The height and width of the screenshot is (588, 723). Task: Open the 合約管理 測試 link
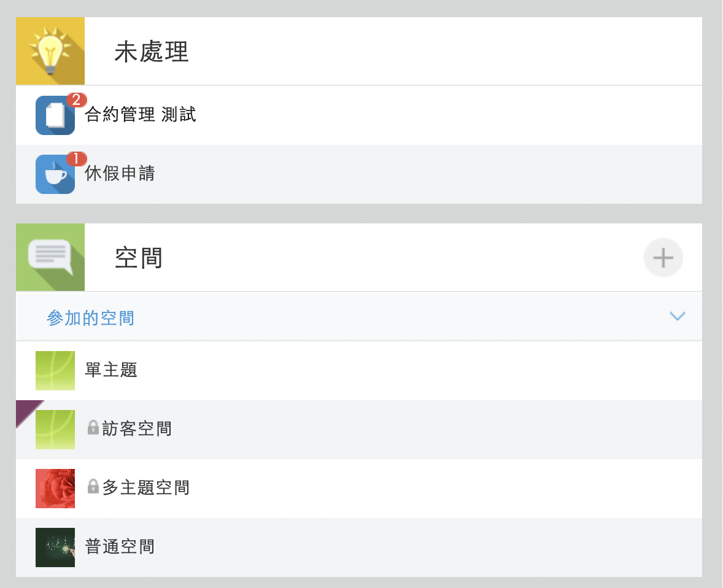[x=141, y=115]
